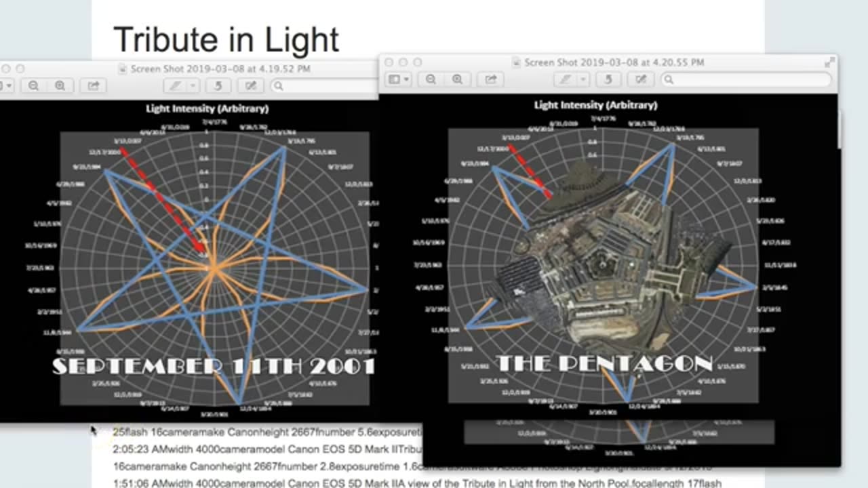Click the body line beginning '1:51:06 AMwidth 4000cameramodel'
The height and width of the screenshot is (488, 868).
coord(417,483)
